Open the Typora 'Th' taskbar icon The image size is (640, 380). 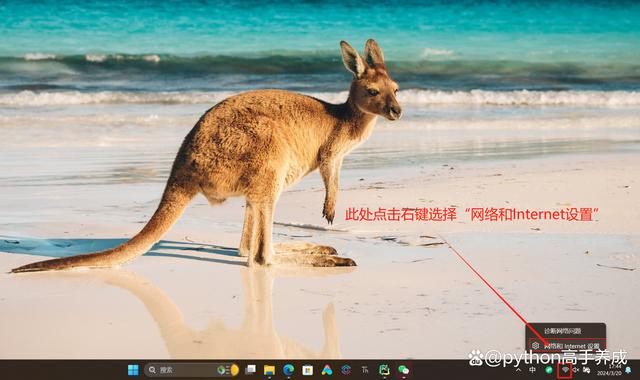pos(365,370)
